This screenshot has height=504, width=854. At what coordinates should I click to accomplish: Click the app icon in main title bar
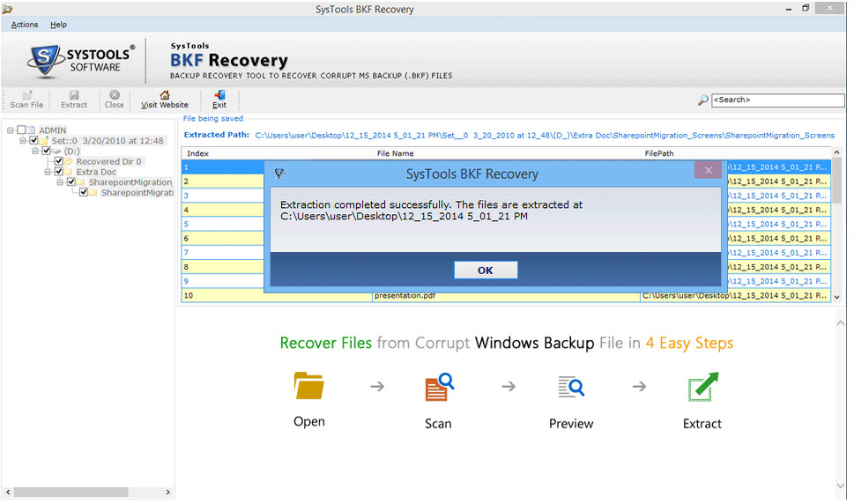pyautogui.click(x=7, y=9)
